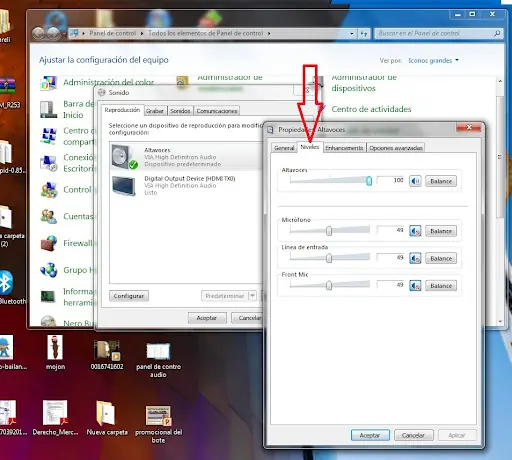Open the Bluetooth desktop icon
Viewport: 512px width, 460px height.
(6, 283)
